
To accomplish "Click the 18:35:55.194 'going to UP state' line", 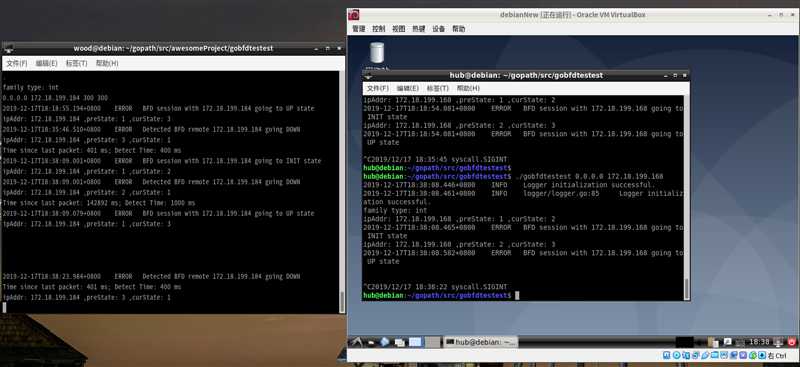I will [x=158, y=108].
